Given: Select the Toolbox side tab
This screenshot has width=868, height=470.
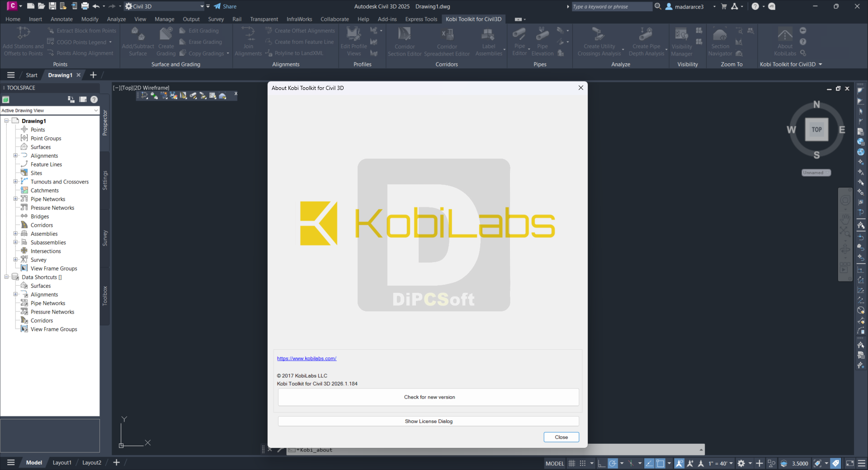Looking at the screenshot, I should (105, 296).
